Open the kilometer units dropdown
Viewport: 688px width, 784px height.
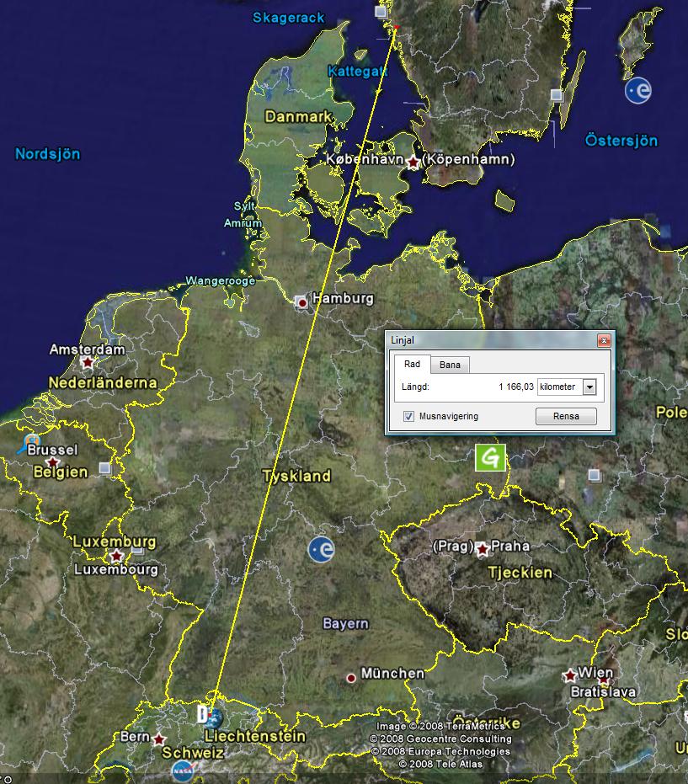point(590,387)
